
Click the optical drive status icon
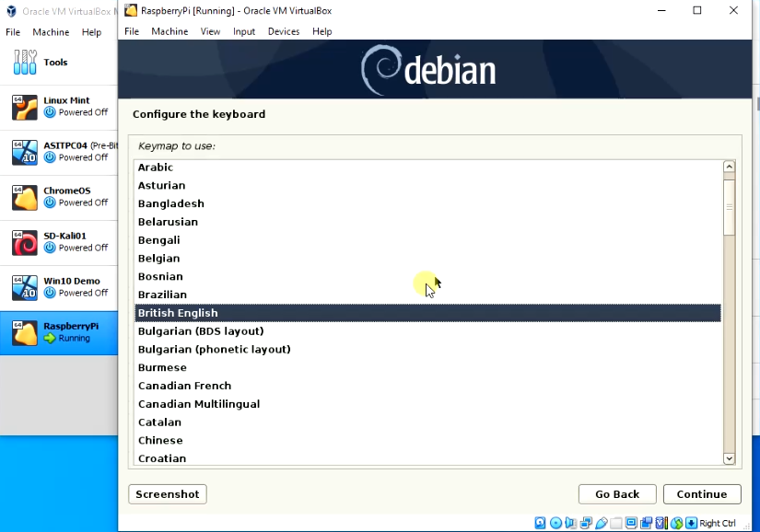(x=555, y=523)
